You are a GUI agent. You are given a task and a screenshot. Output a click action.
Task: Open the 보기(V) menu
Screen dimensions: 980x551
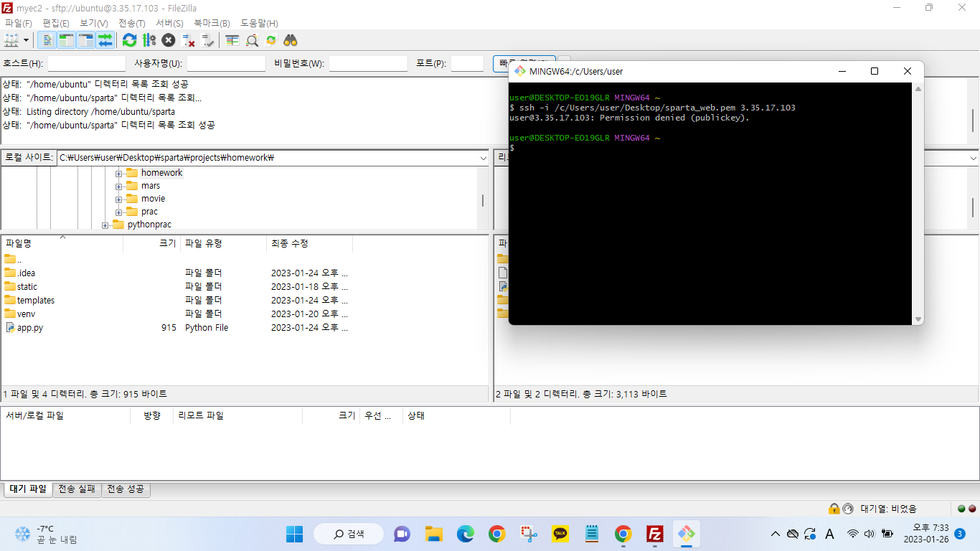[x=93, y=24]
